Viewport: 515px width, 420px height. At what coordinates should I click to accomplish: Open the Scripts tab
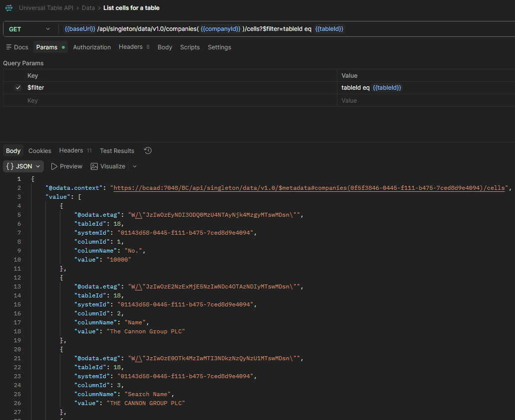pos(190,47)
